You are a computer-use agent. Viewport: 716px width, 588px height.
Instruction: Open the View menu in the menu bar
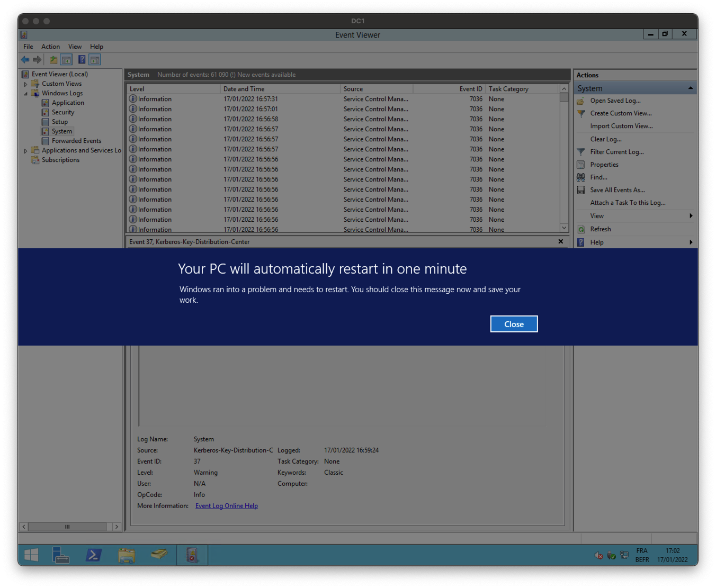(75, 47)
